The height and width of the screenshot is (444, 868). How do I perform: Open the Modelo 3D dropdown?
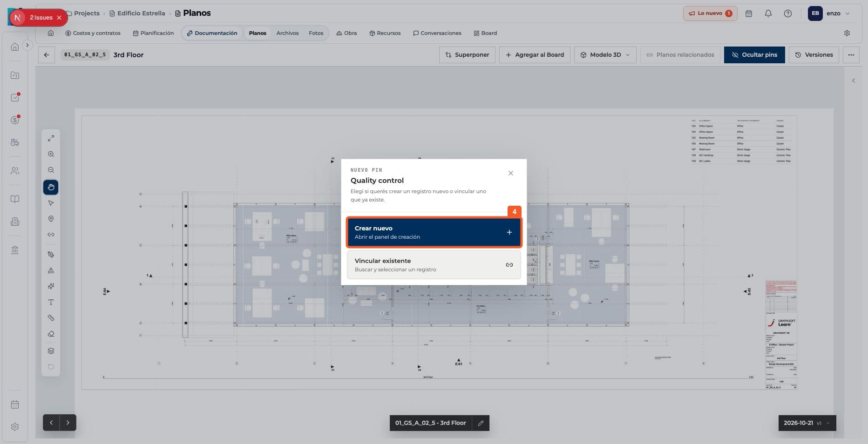pyautogui.click(x=605, y=55)
